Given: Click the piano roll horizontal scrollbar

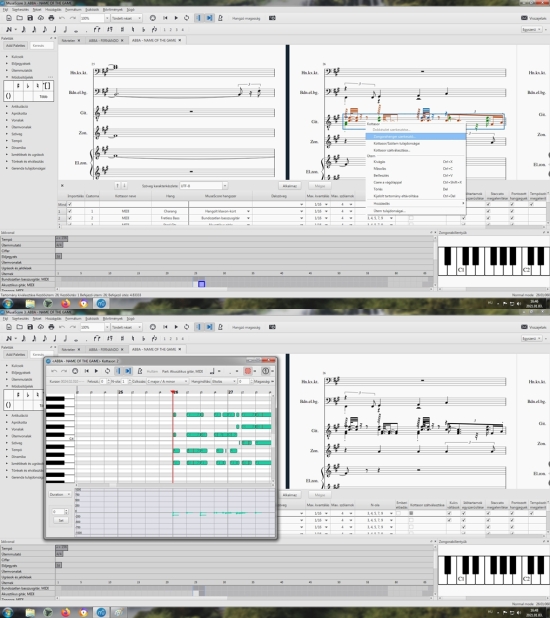Looking at the screenshot, I should (173, 485).
